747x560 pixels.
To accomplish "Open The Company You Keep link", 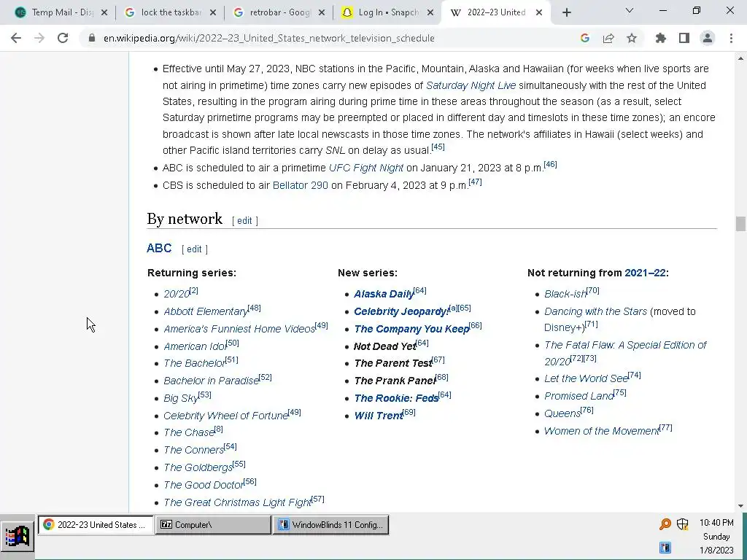I will coord(411,329).
